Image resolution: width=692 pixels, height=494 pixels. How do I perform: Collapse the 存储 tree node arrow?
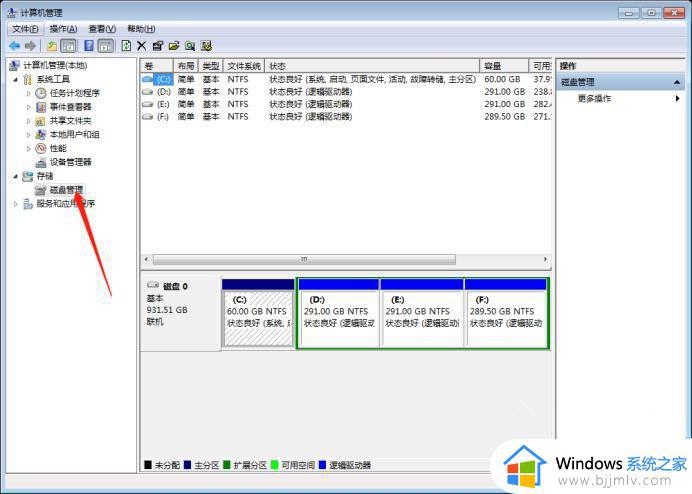[15, 176]
